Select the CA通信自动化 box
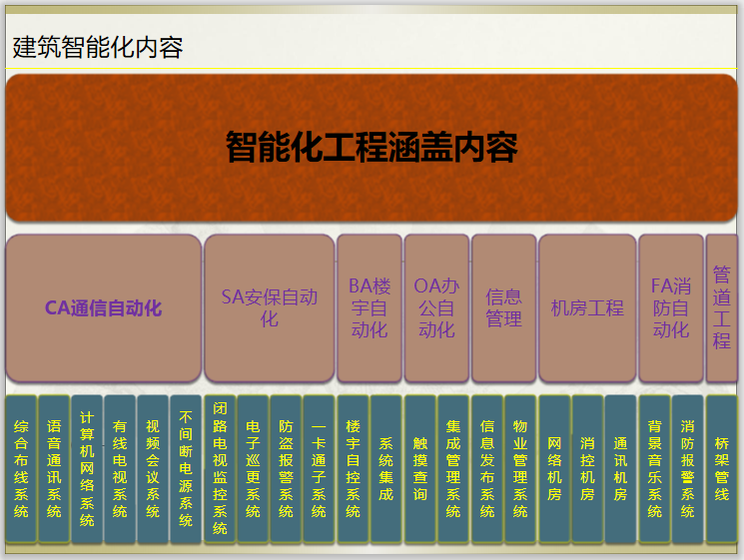Screen dimensions: 744x560 103,308
